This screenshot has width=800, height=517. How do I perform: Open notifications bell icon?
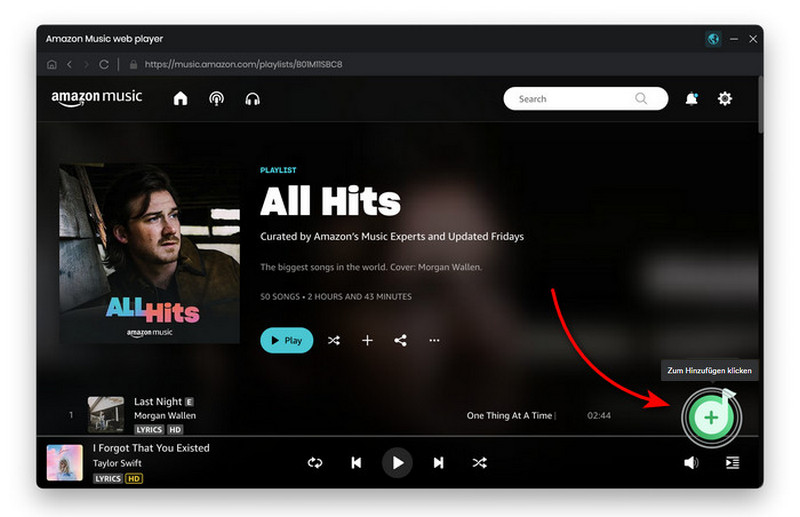click(691, 99)
